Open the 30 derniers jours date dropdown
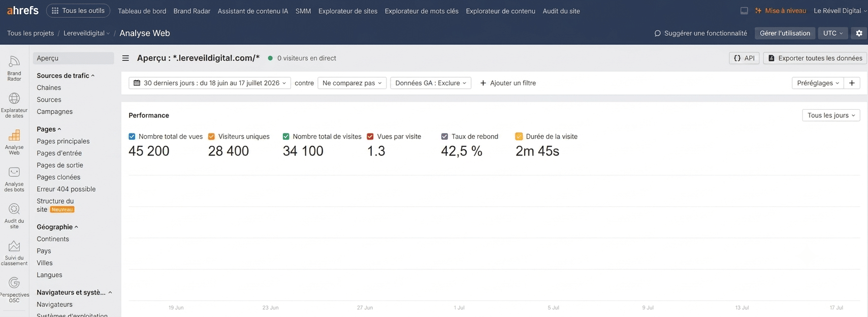The height and width of the screenshot is (317, 868). click(210, 83)
